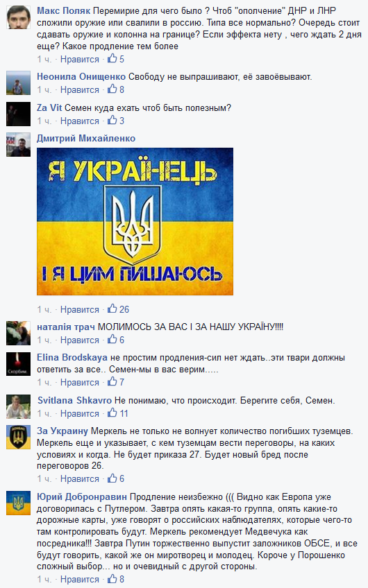Click the thumbs-up icon on За Украину's comment
This screenshot has height=588, width=368.
(x=112, y=478)
